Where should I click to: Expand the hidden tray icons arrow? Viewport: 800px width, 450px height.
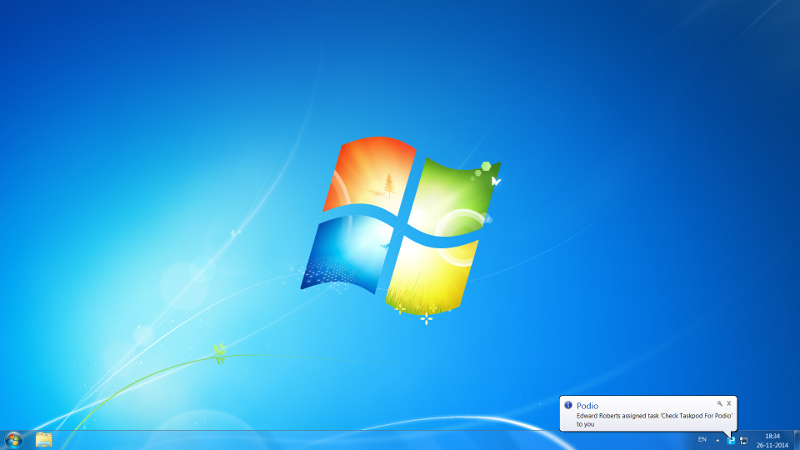717,440
